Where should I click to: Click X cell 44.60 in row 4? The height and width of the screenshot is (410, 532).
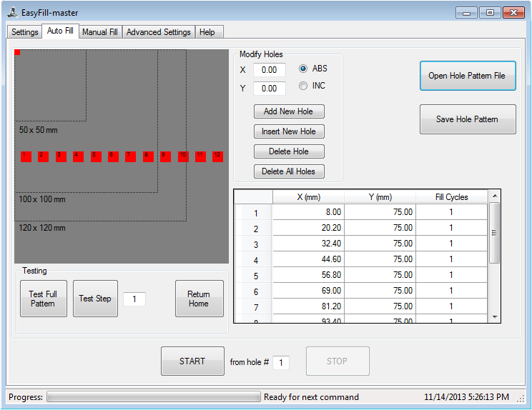point(308,259)
